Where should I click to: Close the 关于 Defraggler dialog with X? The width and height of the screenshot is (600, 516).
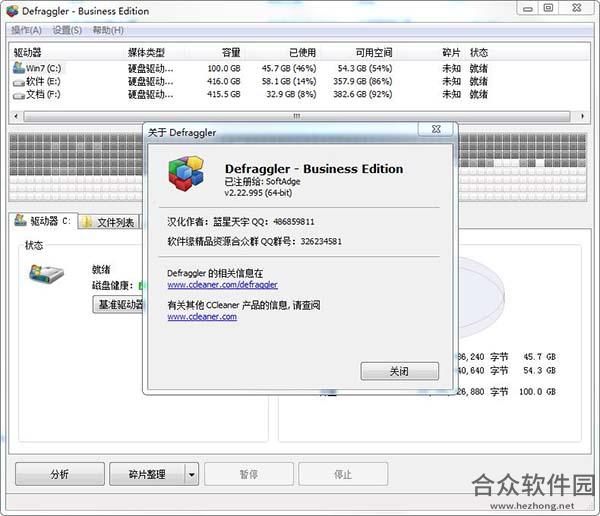click(436, 129)
